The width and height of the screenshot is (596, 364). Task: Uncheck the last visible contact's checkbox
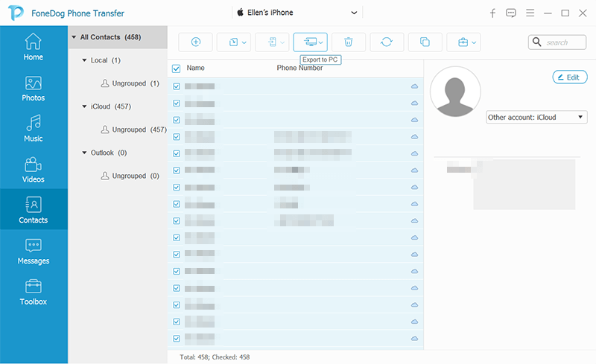tap(177, 339)
